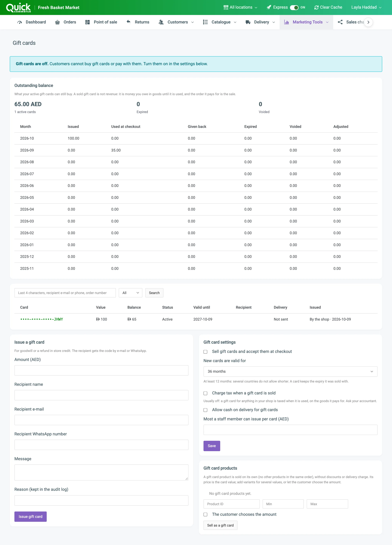
Task: Click the Point of sale register icon
Action: point(87,22)
